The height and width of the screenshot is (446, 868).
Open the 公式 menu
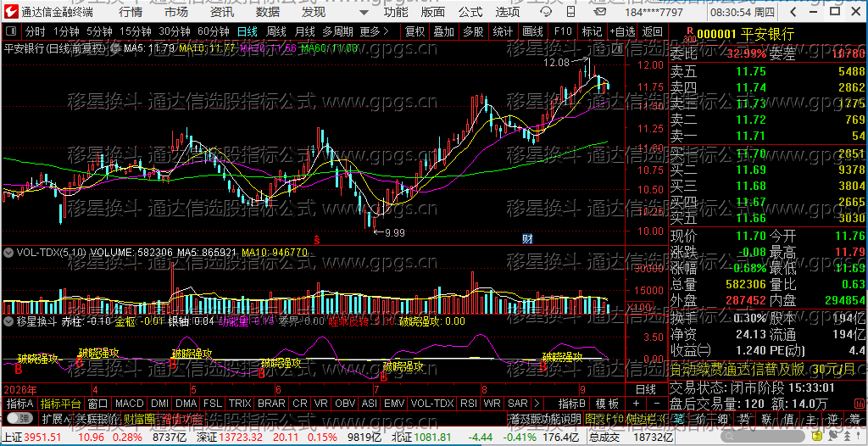tap(470, 12)
